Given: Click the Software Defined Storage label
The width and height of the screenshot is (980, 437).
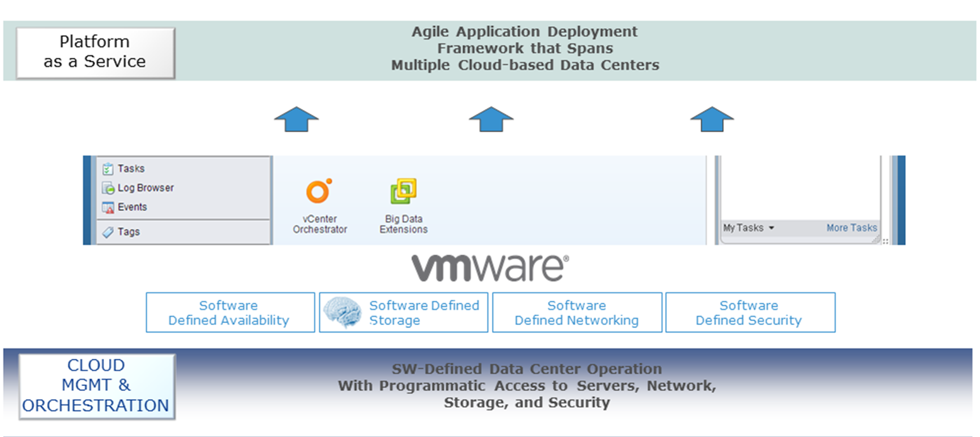Looking at the screenshot, I should tap(424, 313).
